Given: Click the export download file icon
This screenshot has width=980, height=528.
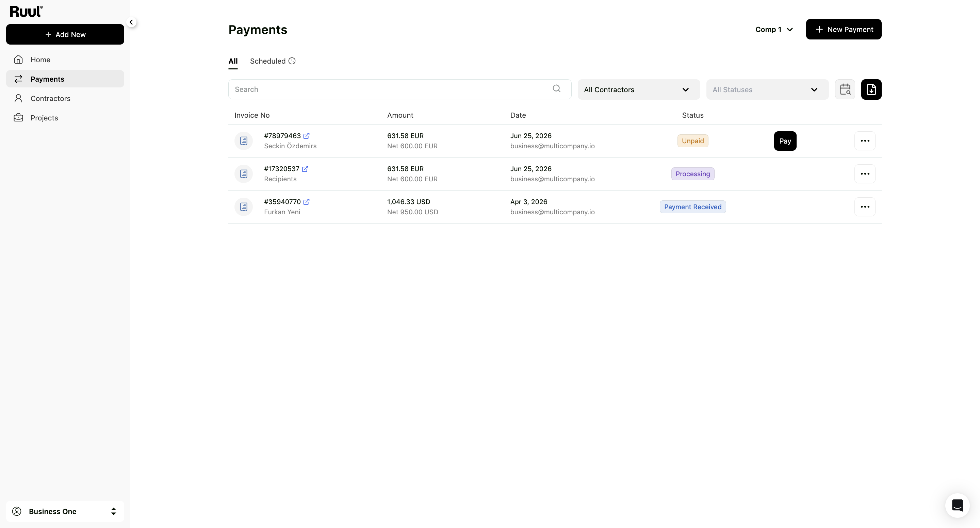Looking at the screenshot, I should click(871, 89).
